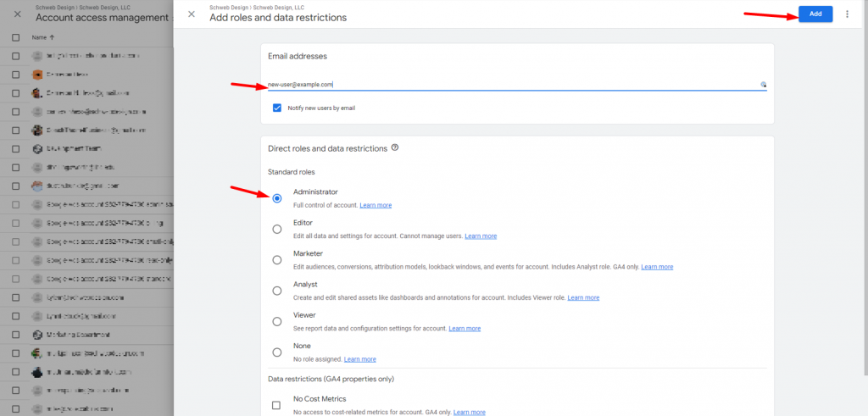The width and height of the screenshot is (868, 416).
Task: Open Learn more link for No Cost Metrics
Action: click(x=470, y=412)
